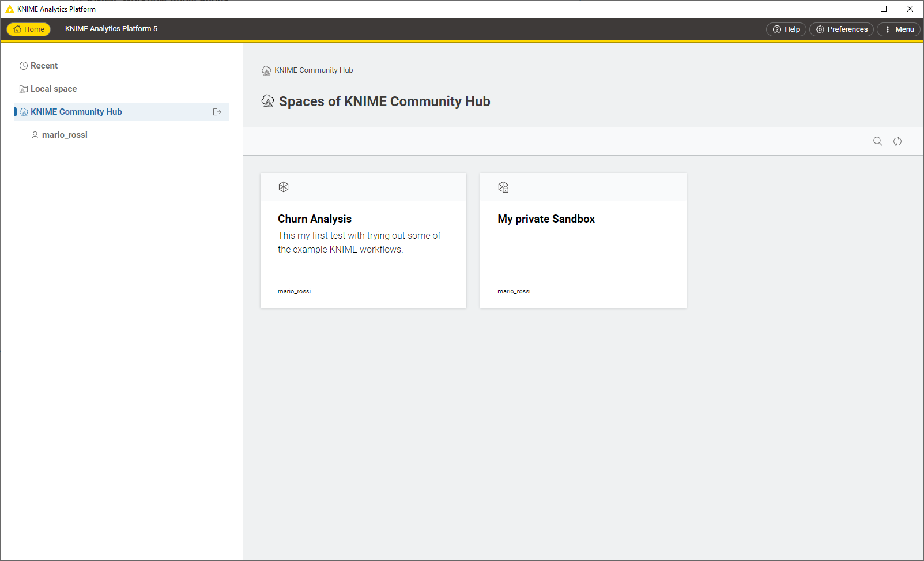Open Preferences
Viewport: 924px width, 561px height.
click(x=841, y=29)
